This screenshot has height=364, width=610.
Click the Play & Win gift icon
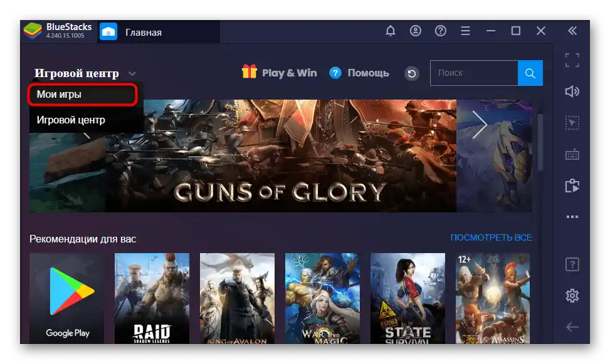pyautogui.click(x=250, y=71)
